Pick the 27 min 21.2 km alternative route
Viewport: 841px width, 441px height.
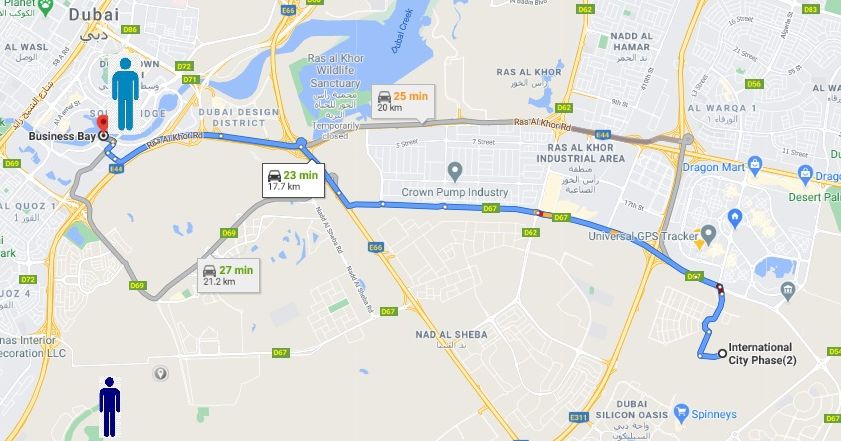tap(228, 276)
